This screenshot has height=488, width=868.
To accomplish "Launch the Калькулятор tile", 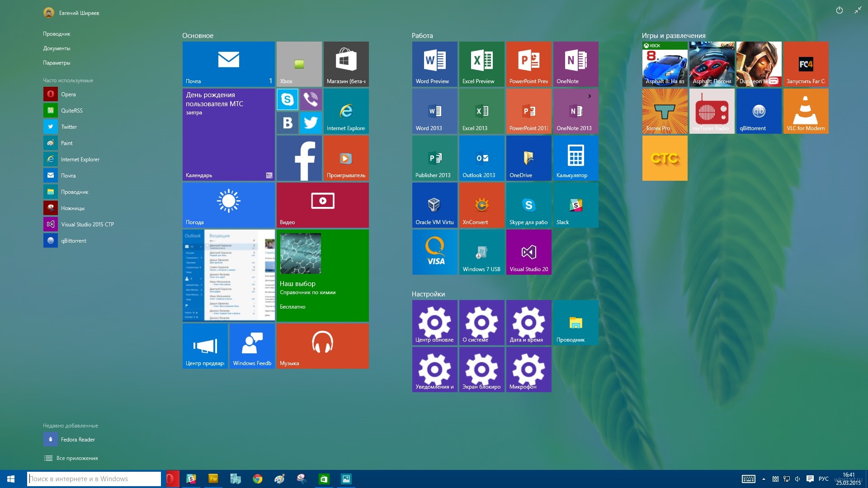I will tap(576, 158).
